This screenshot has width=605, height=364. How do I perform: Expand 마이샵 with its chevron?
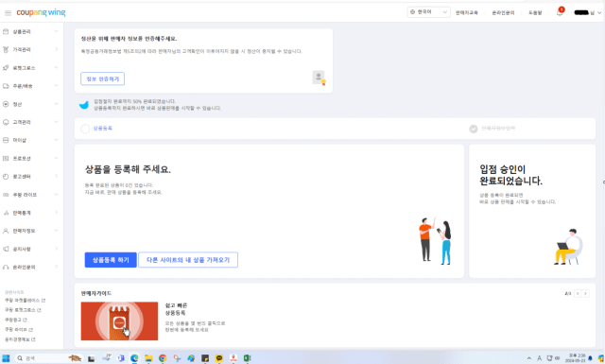(x=56, y=140)
